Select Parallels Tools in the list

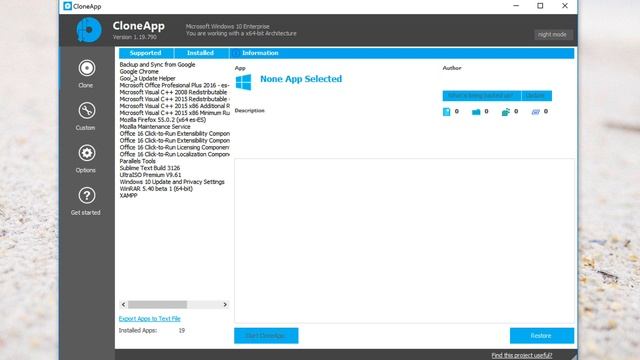tap(138, 161)
